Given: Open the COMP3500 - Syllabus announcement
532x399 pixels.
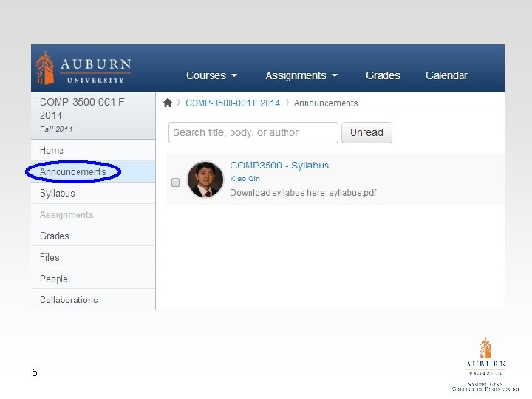Looking at the screenshot, I should [279, 166].
